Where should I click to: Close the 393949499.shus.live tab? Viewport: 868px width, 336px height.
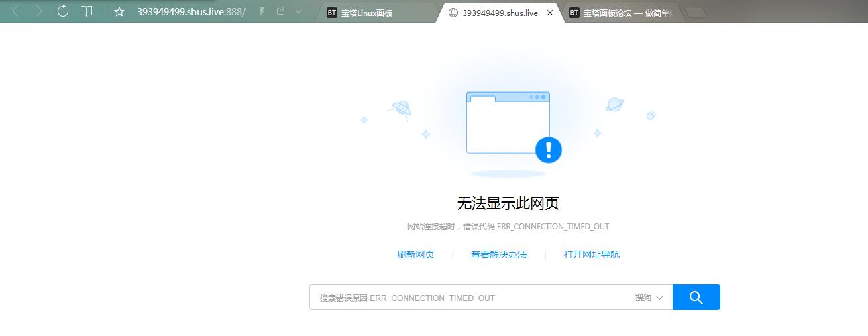549,13
